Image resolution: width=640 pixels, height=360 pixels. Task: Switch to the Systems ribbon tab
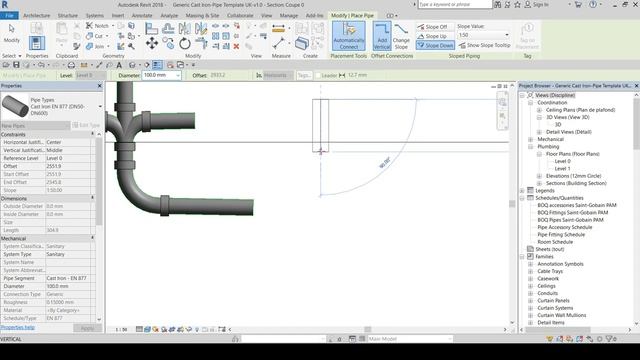(95, 16)
